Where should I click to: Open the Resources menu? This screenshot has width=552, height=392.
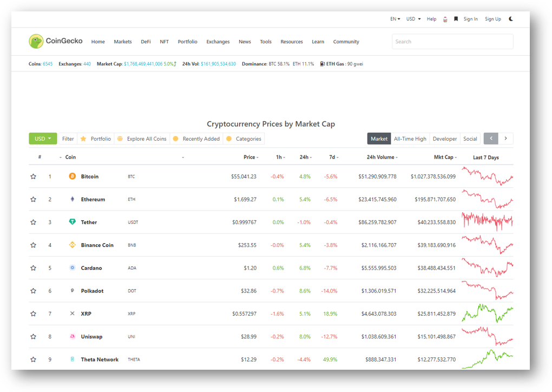(292, 42)
